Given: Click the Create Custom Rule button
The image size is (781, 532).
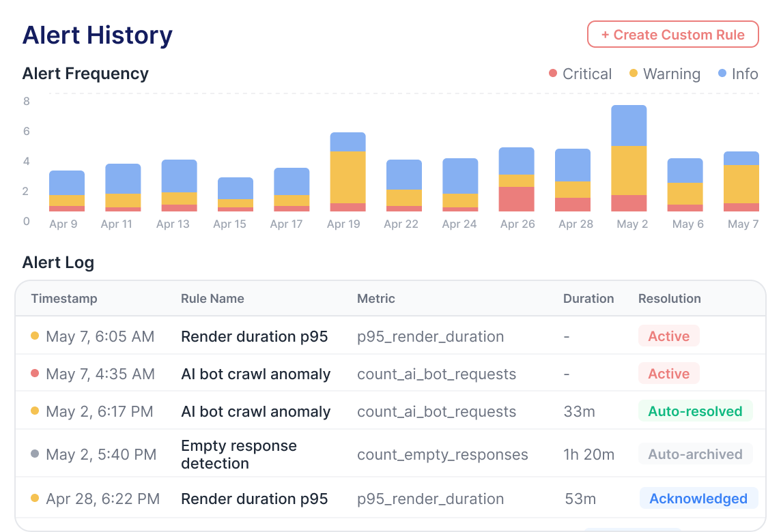Looking at the screenshot, I should pos(673,34).
